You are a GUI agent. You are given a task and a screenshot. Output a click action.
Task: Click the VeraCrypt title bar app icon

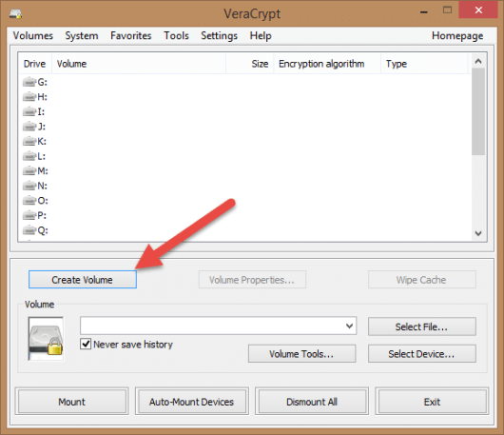15,14
